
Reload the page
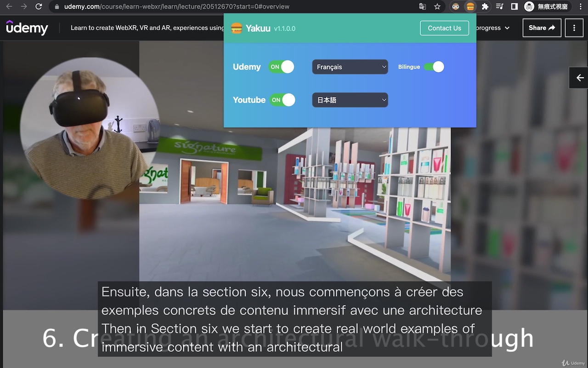pyautogui.click(x=39, y=7)
